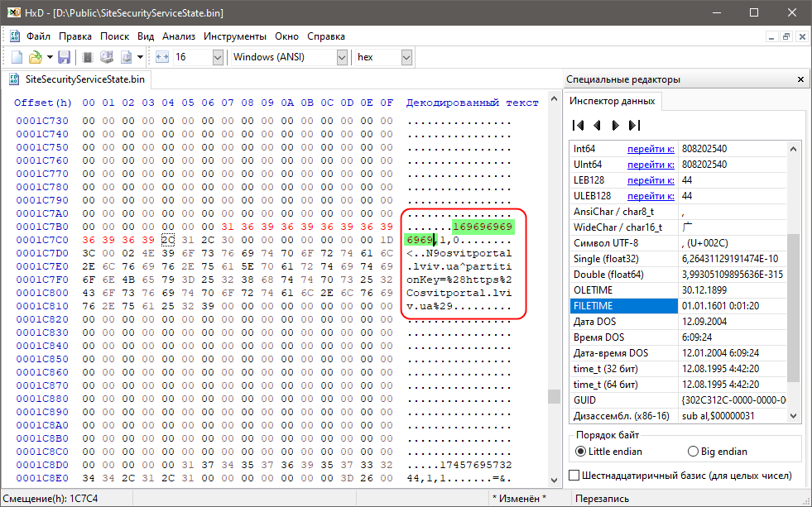This screenshot has width=812, height=507.
Task: Jump to first byte in data inspector
Action: (579, 125)
